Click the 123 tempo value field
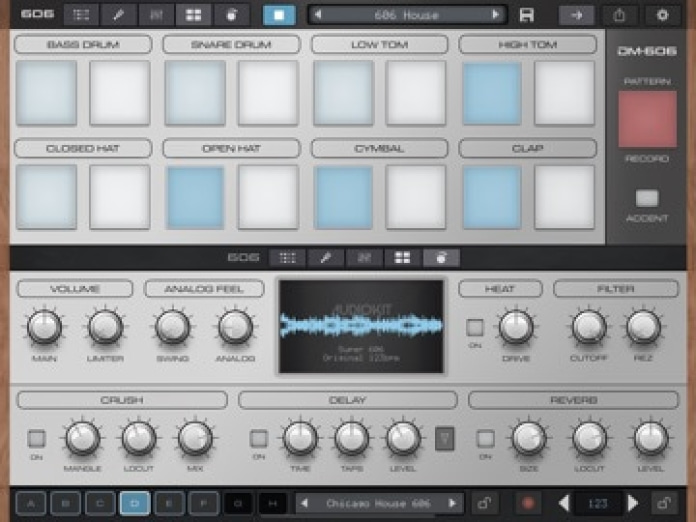This screenshot has height=522, width=696. tap(598, 503)
